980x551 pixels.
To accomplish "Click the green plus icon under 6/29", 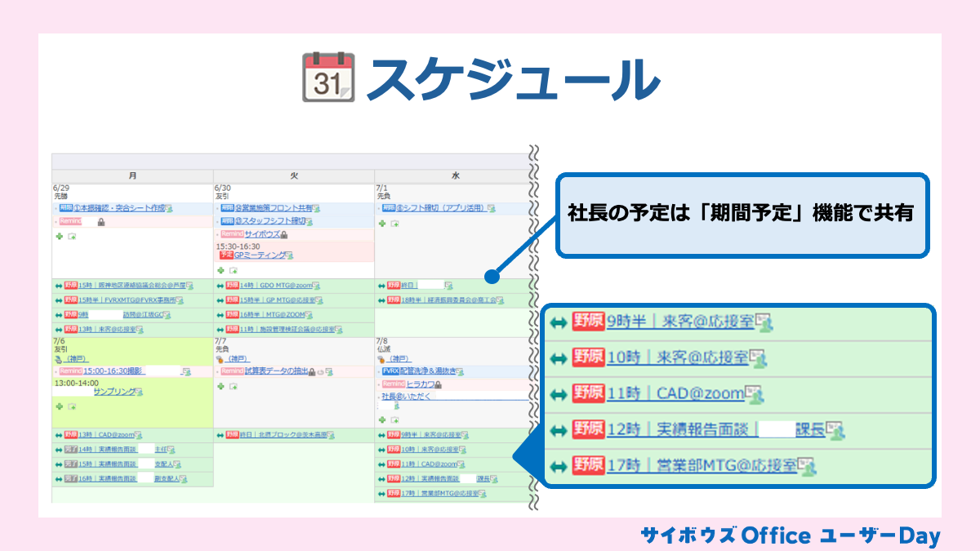I will (x=59, y=236).
